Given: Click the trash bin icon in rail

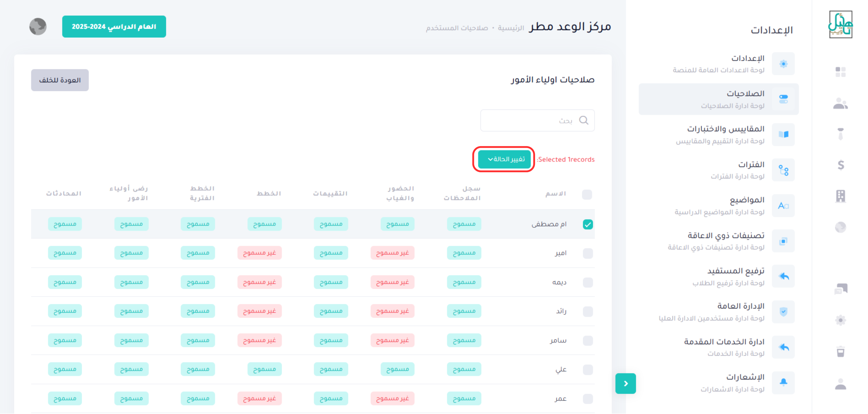Looking at the screenshot, I should click(x=840, y=351).
